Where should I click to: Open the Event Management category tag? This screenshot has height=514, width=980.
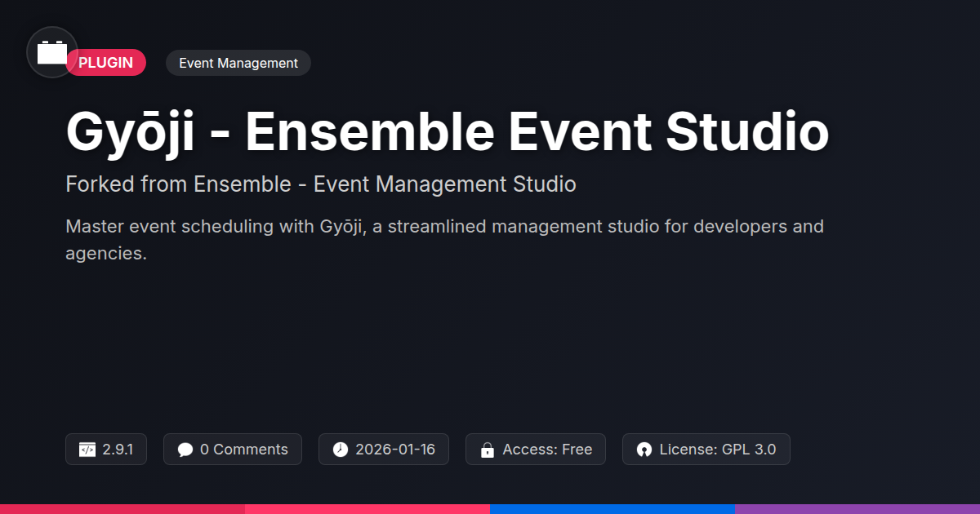pos(238,63)
